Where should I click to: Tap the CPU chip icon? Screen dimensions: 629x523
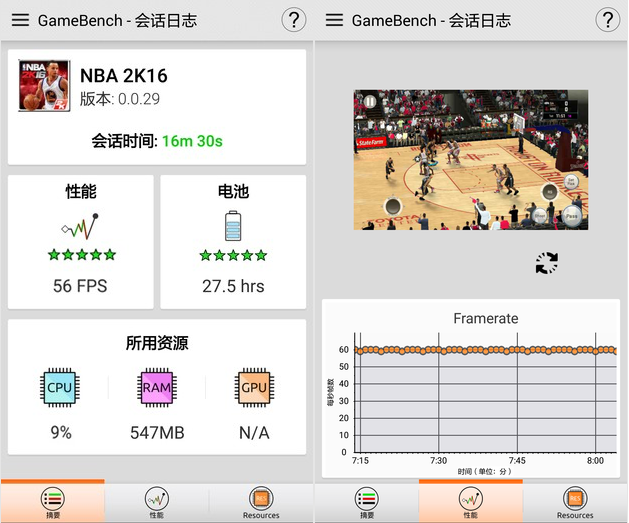(60, 387)
